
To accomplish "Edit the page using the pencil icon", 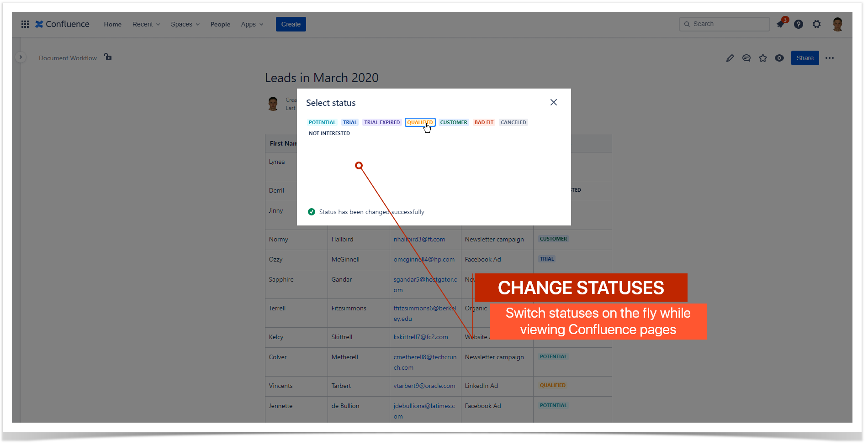I will pyautogui.click(x=730, y=58).
